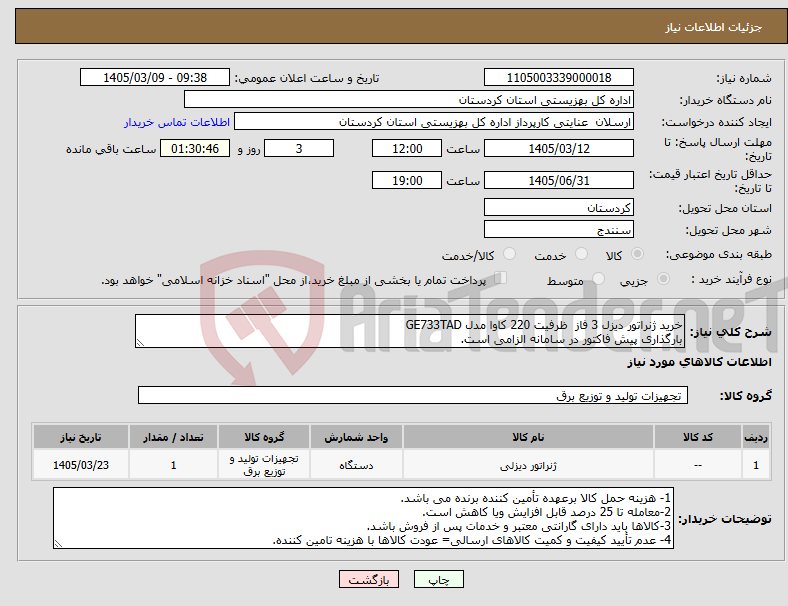
Task: Click the واحد شمارش column header
Action: pyautogui.click(x=356, y=437)
